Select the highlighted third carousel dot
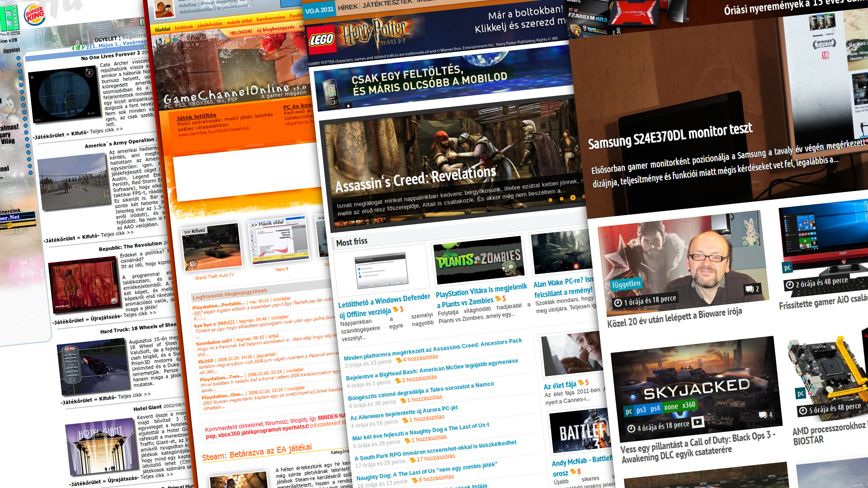The image size is (868, 488). pos(573,197)
